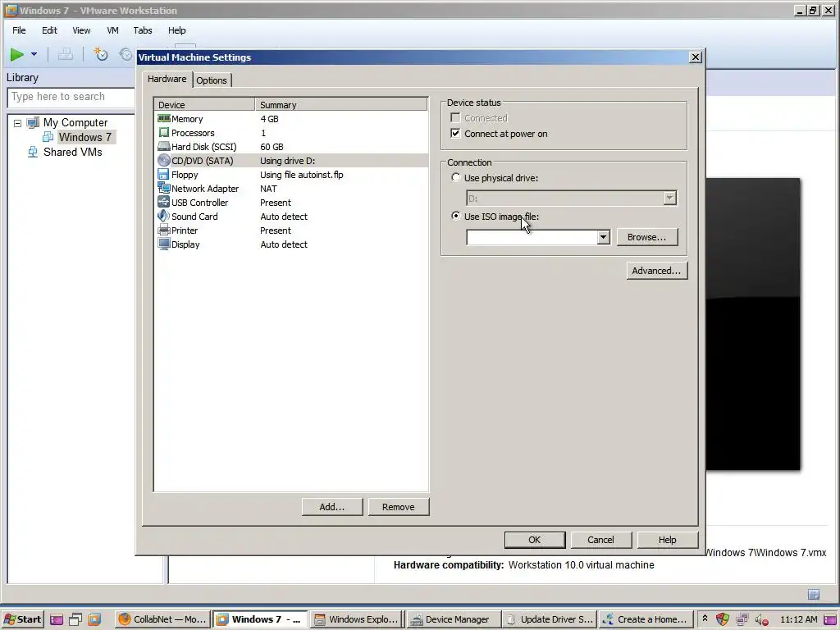Screen dimensions: 840x630
Task: Click the Firefox icon on CollabNet taskbar button
Action: [x=125, y=619]
